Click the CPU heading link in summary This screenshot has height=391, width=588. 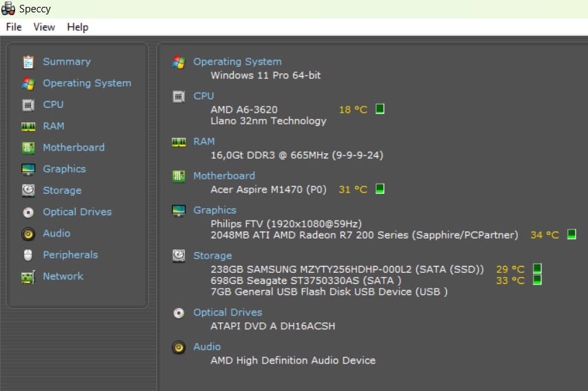(x=204, y=96)
